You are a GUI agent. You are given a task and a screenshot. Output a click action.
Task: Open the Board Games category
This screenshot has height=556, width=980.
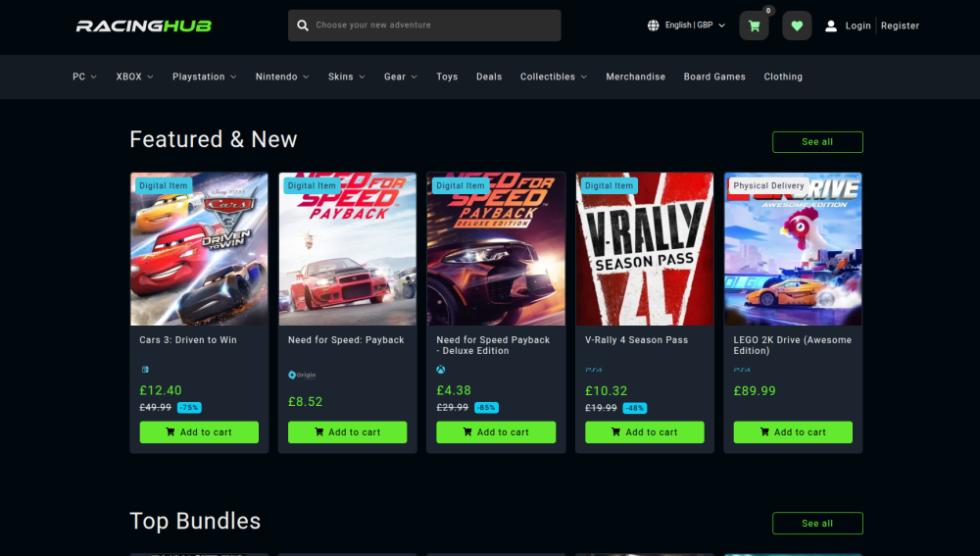[x=714, y=76]
